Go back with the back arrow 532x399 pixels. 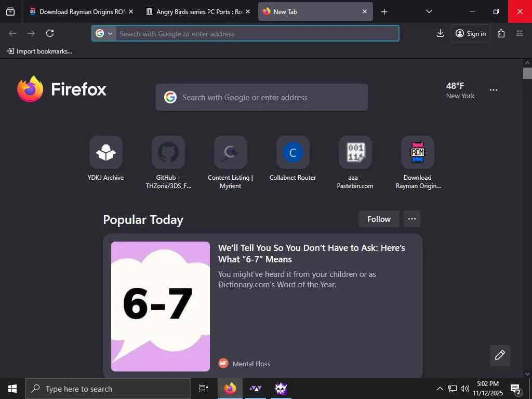tap(12, 33)
